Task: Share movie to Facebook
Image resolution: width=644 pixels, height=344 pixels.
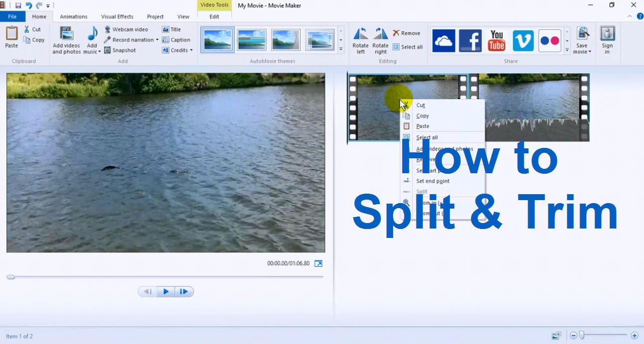Action: pos(470,41)
